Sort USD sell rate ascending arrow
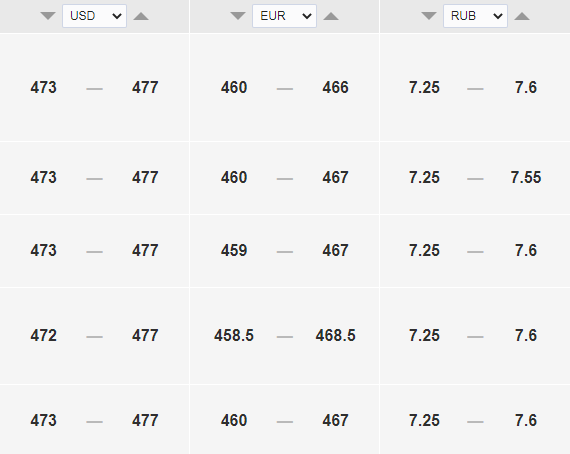The width and height of the screenshot is (570, 454). 141,16
